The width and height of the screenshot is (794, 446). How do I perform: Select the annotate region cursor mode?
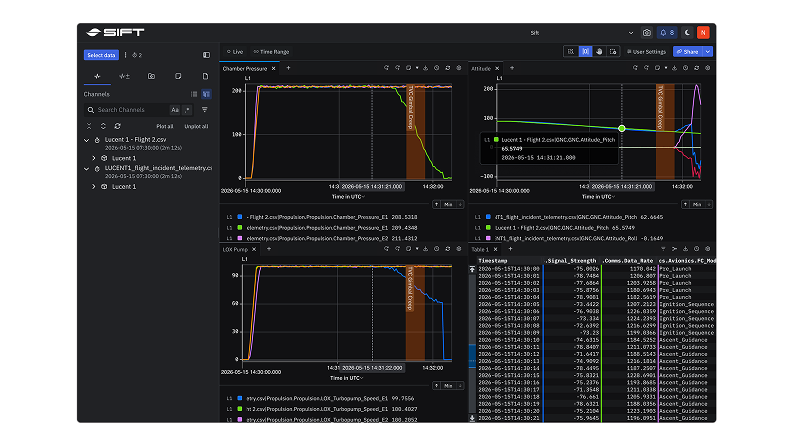click(x=613, y=52)
